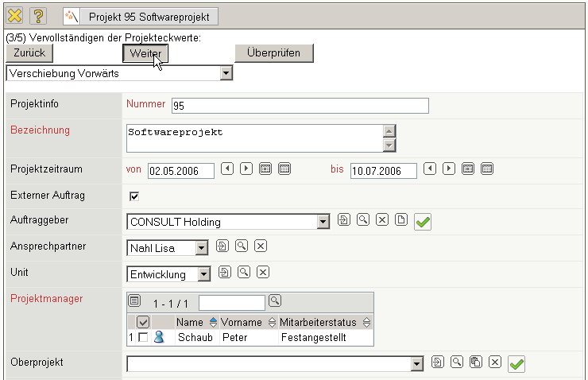The width and height of the screenshot is (588, 380).
Task: Click search magnifier icon for Unit
Action: click(243, 272)
